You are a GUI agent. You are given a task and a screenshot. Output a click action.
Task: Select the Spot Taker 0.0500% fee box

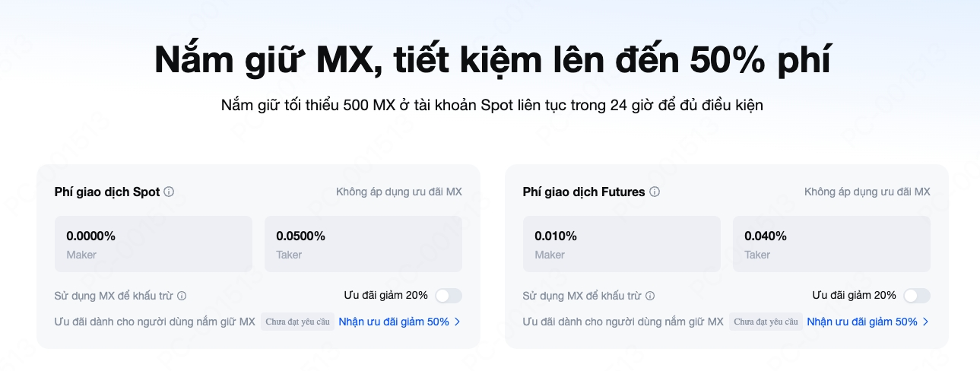363,244
